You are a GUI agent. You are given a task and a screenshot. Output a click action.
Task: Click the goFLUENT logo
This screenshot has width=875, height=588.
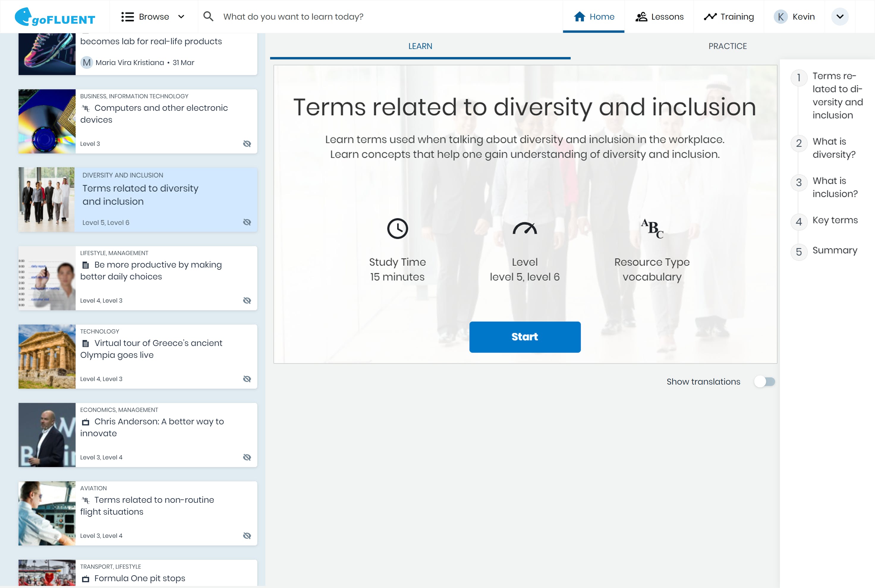(x=55, y=17)
